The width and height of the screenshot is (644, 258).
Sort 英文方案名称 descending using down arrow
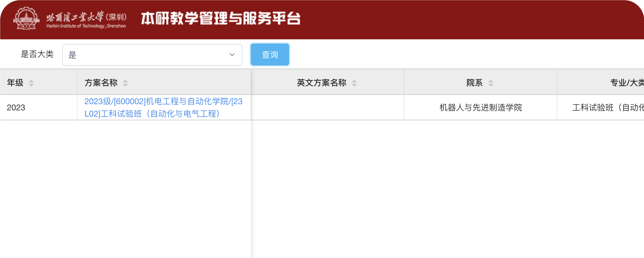[354, 85]
